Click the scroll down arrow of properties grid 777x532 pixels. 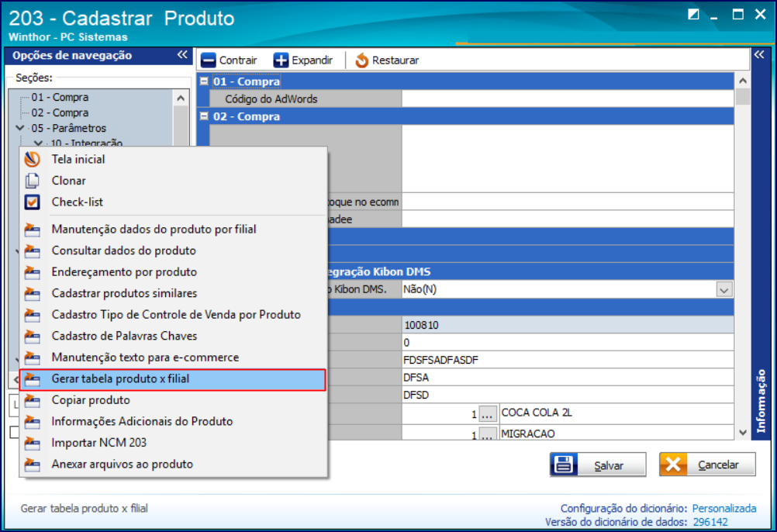tap(742, 433)
